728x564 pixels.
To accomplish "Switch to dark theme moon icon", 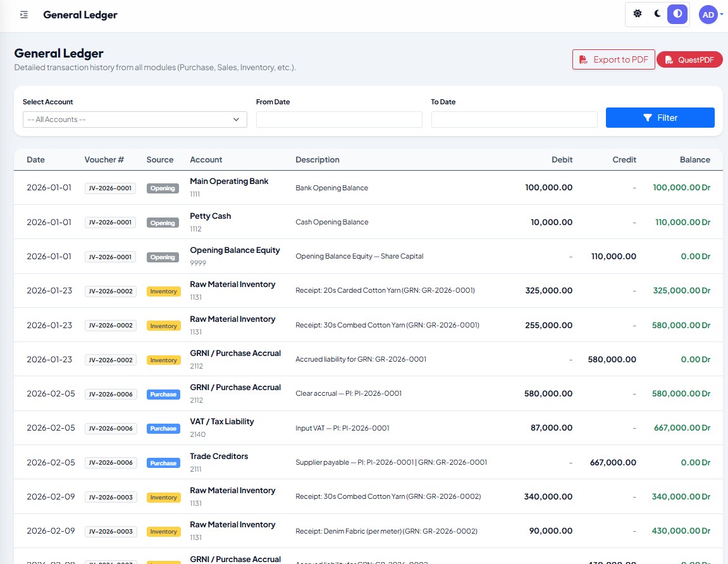I will [657, 14].
